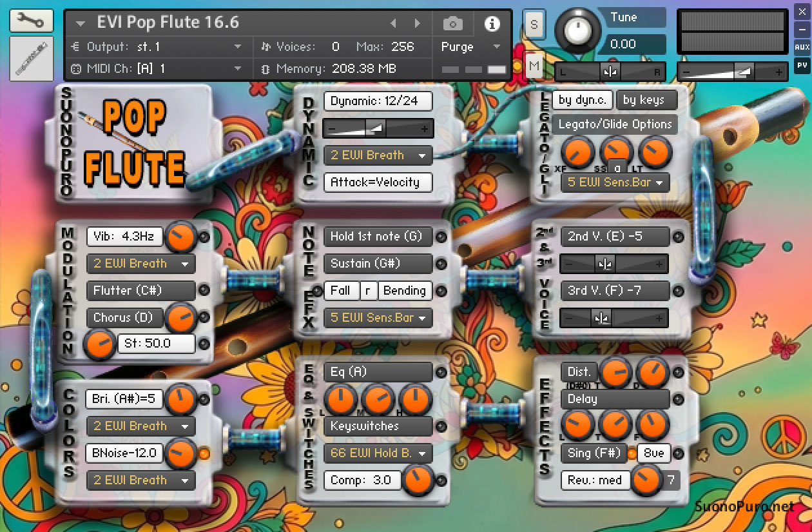Viewport: 812px width, 532px height.
Task: Open the wrench edit icon
Action: pos(30,20)
